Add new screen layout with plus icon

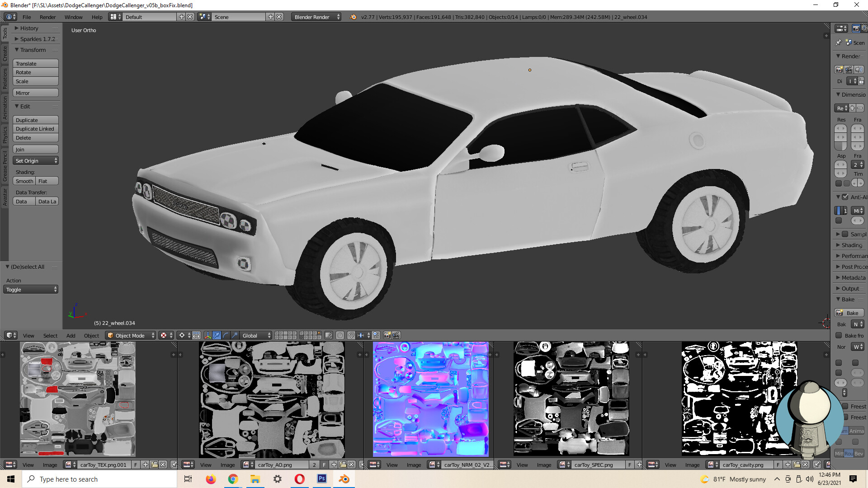tap(182, 17)
